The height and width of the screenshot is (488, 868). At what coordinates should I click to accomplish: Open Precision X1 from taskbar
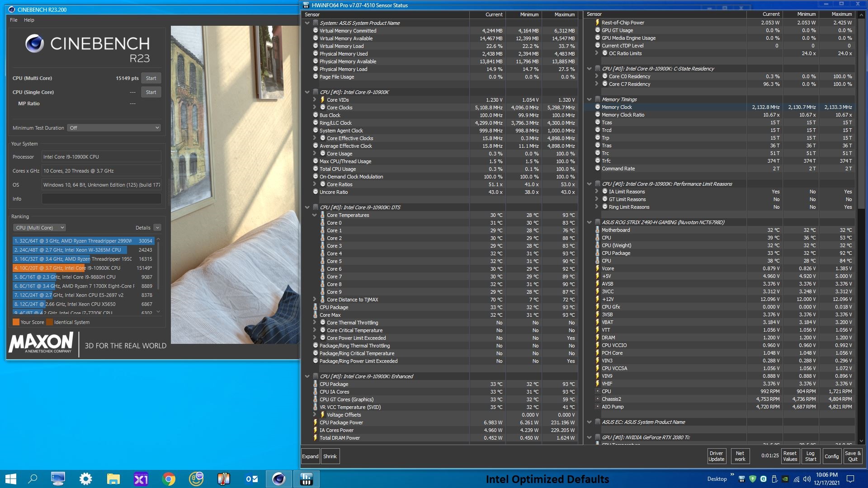[x=141, y=479]
